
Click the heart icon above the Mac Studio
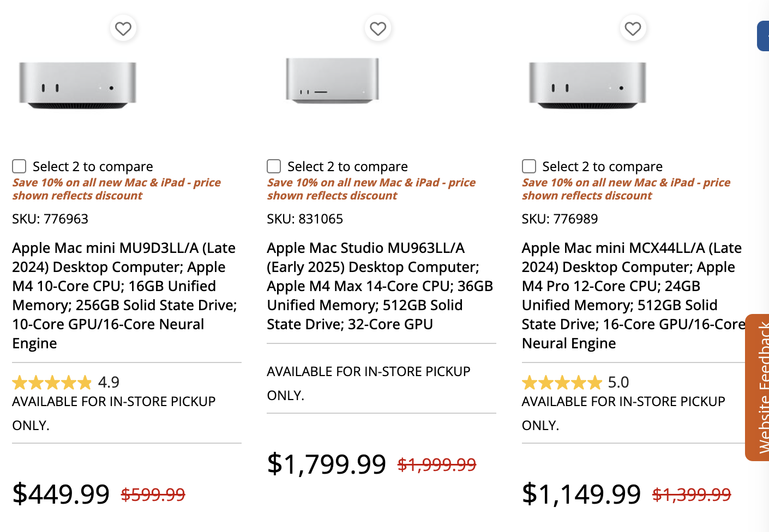coord(378,28)
